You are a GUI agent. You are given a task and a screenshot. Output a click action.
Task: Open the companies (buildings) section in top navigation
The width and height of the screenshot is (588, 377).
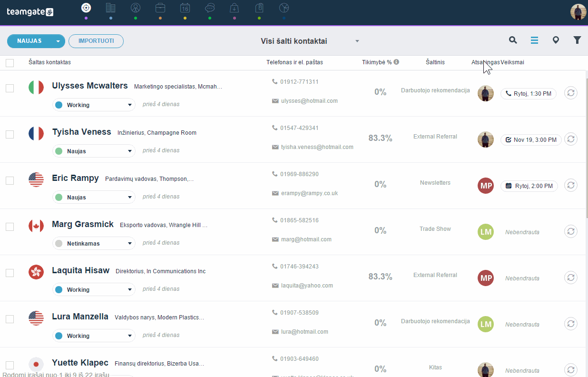pyautogui.click(x=111, y=8)
